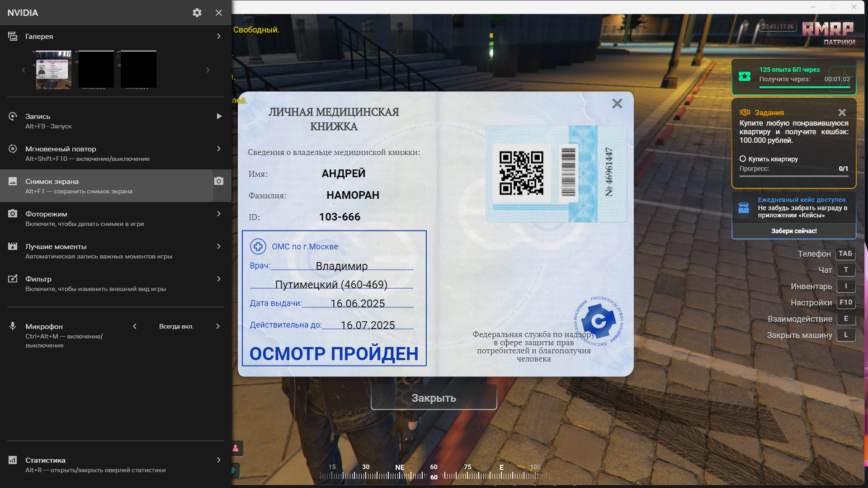This screenshot has width=868, height=488.
Task: Expand Мгновенный повтор options
Action: click(219, 149)
